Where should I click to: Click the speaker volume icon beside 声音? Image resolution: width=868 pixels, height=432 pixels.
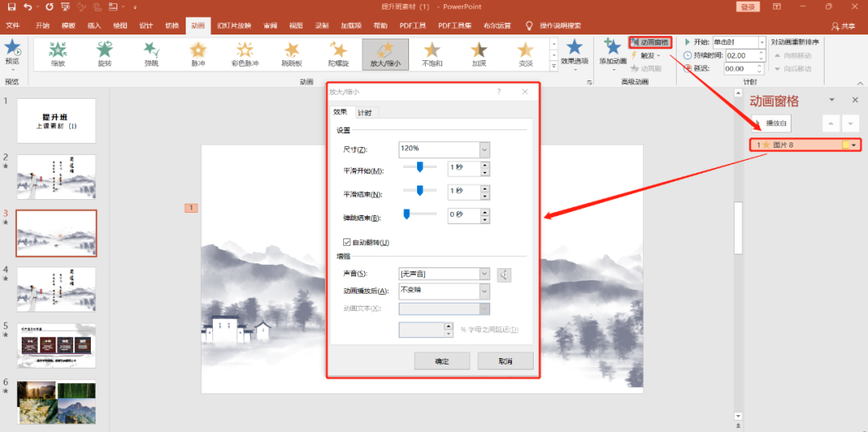click(x=504, y=275)
